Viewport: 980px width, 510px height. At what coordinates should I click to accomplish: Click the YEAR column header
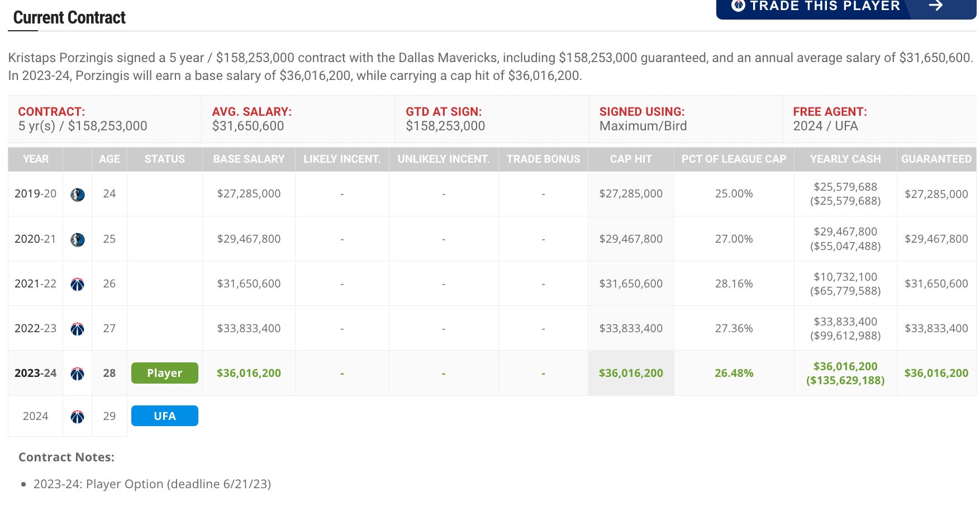tap(36, 159)
